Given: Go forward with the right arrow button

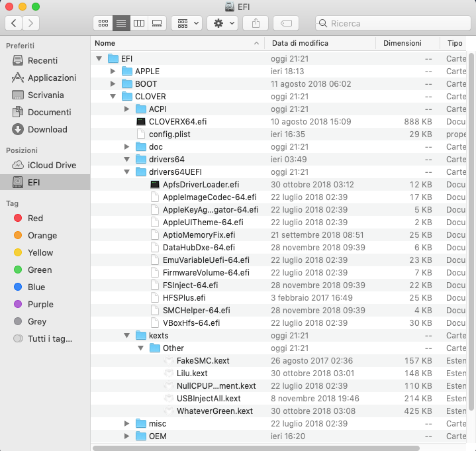Looking at the screenshot, I should pyautogui.click(x=30, y=23).
